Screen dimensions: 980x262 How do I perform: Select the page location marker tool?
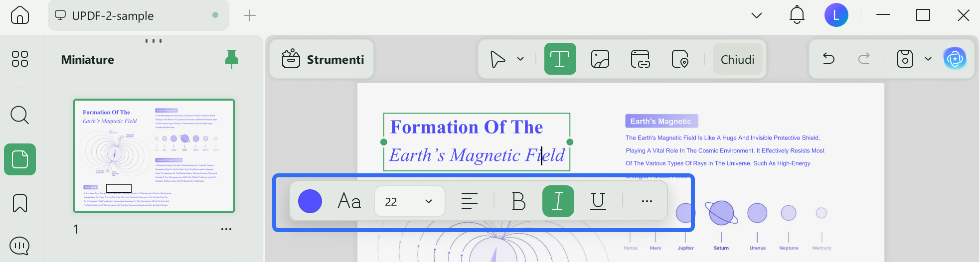[x=680, y=59]
